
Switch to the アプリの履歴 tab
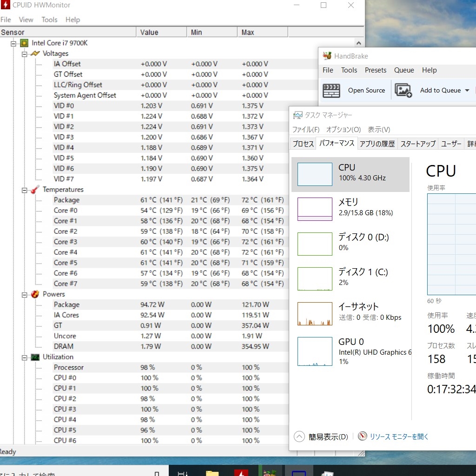point(377,144)
